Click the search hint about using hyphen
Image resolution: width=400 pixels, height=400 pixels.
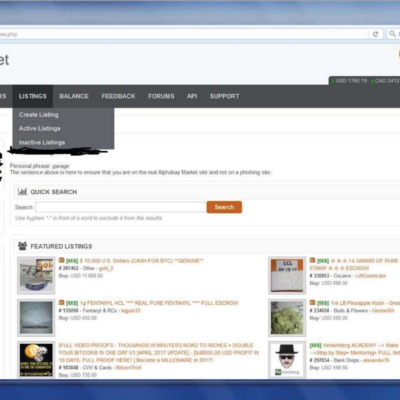[89, 218]
